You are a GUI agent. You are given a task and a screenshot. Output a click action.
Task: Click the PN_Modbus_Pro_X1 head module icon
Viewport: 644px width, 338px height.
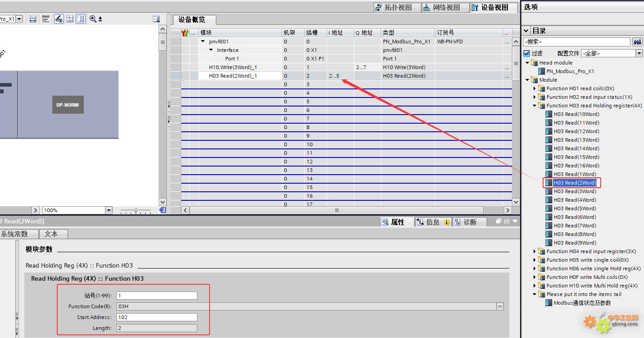pyautogui.click(x=542, y=71)
